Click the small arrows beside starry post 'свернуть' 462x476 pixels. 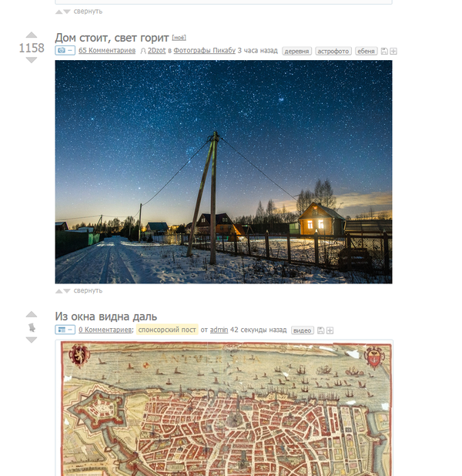click(63, 291)
